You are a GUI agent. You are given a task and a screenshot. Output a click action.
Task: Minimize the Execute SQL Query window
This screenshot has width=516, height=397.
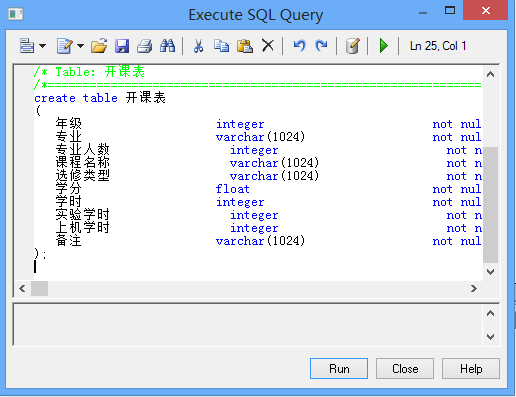click(x=423, y=13)
